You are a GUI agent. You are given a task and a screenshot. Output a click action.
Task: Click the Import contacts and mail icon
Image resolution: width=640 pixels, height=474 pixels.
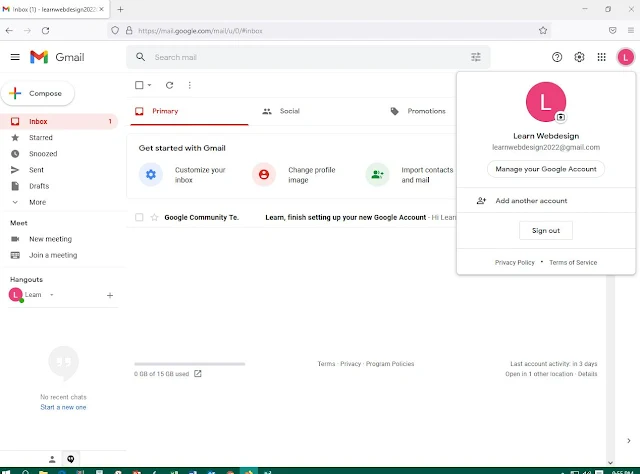(x=377, y=175)
